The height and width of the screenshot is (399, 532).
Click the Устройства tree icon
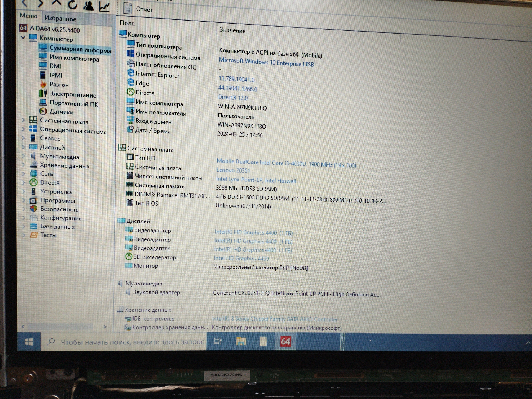[34, 191]
